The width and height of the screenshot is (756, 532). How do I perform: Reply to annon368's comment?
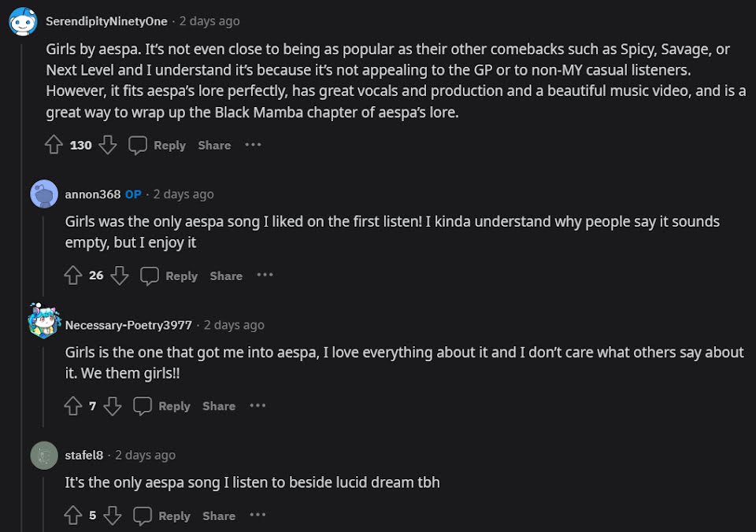(170, 275)
